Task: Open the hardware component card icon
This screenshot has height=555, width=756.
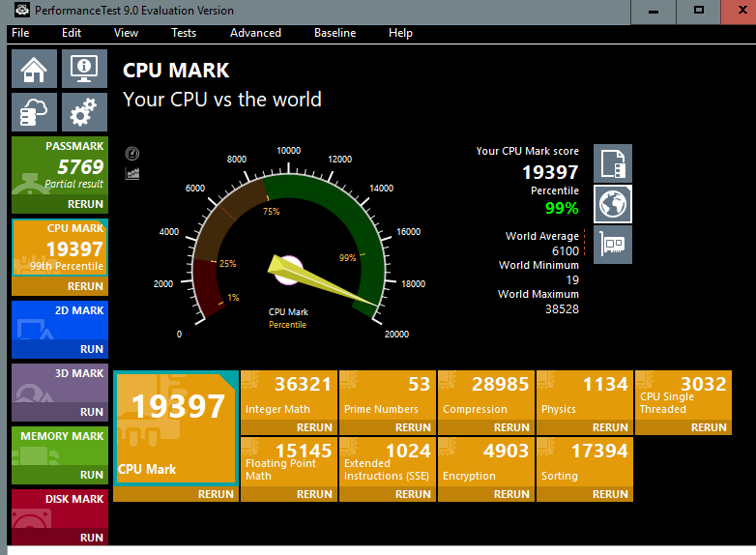Action: (x=612, y=245)
